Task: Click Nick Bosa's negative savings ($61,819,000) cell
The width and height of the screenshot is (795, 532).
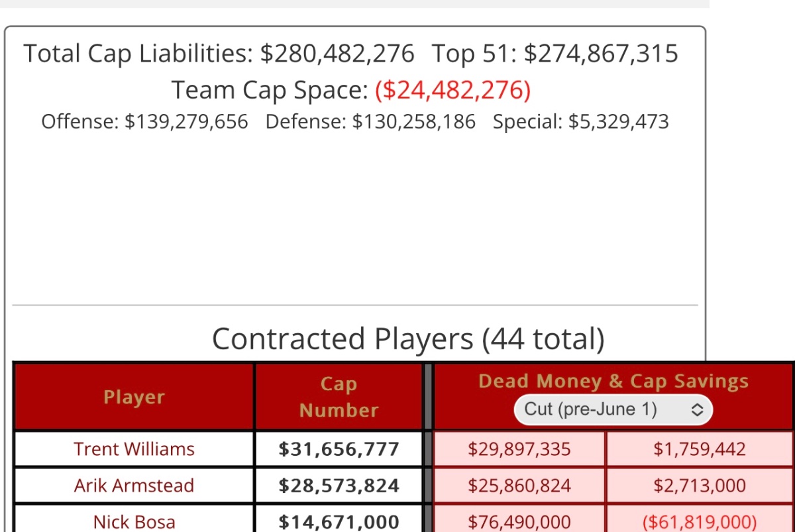Action: pyautogui.click(x=699, y=521)
